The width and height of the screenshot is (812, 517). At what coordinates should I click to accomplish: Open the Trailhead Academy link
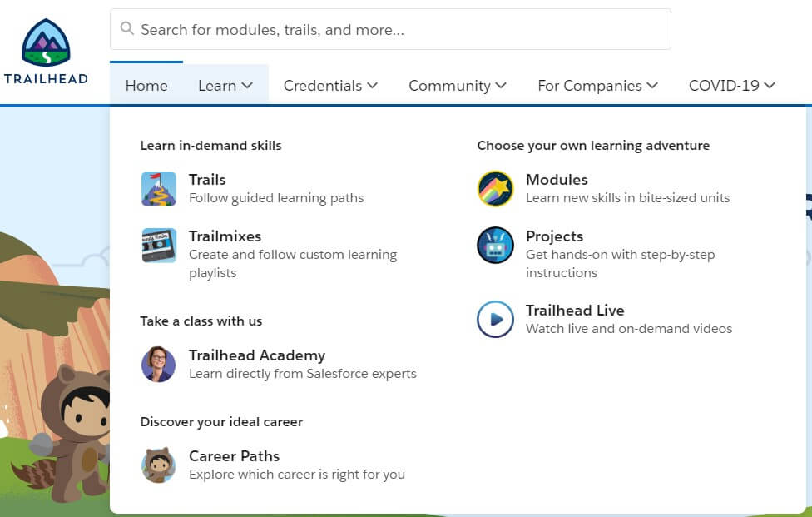click(257, 355)
